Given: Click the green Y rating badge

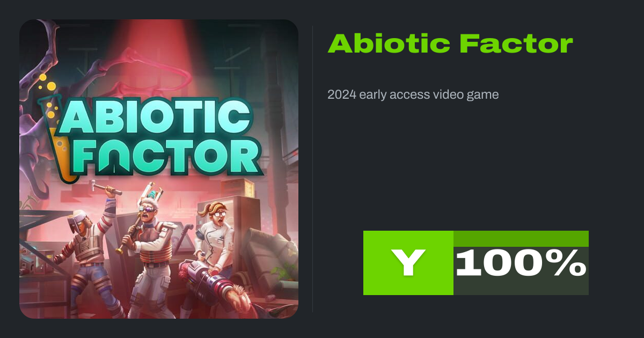Looking at the screenshot, I should [408, 263].
